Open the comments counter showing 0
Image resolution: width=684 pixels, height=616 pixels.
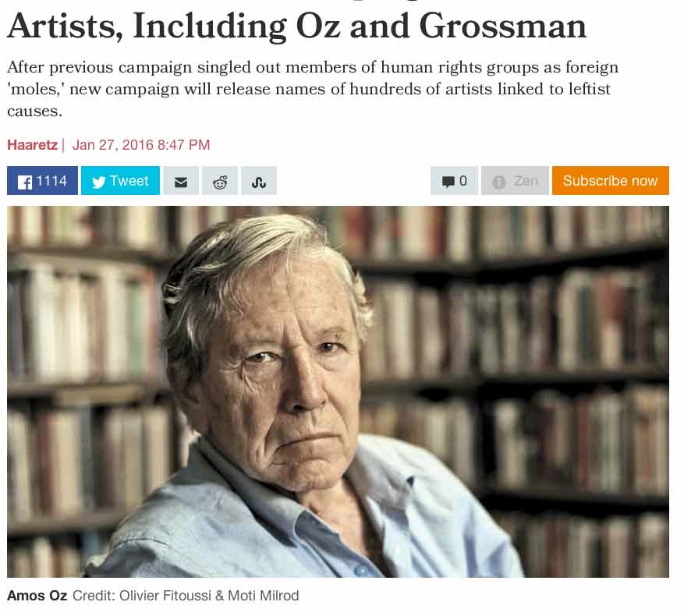point(454,181)
